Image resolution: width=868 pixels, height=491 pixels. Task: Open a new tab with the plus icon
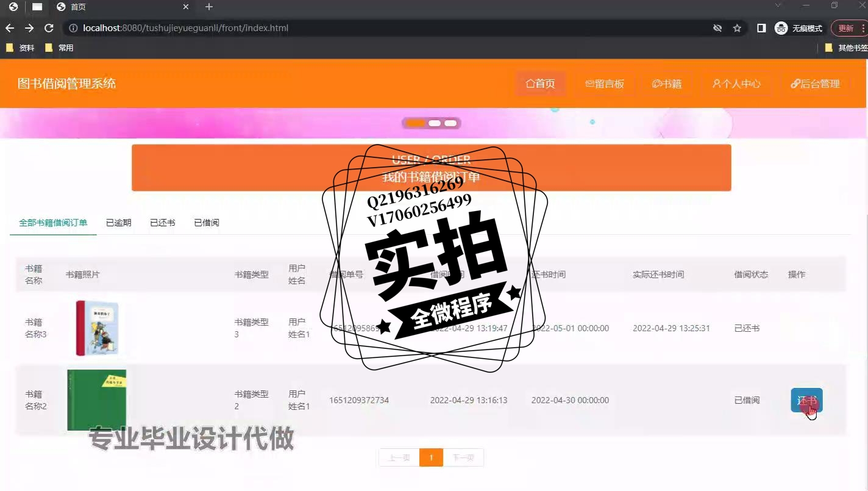tap(209, 7)
